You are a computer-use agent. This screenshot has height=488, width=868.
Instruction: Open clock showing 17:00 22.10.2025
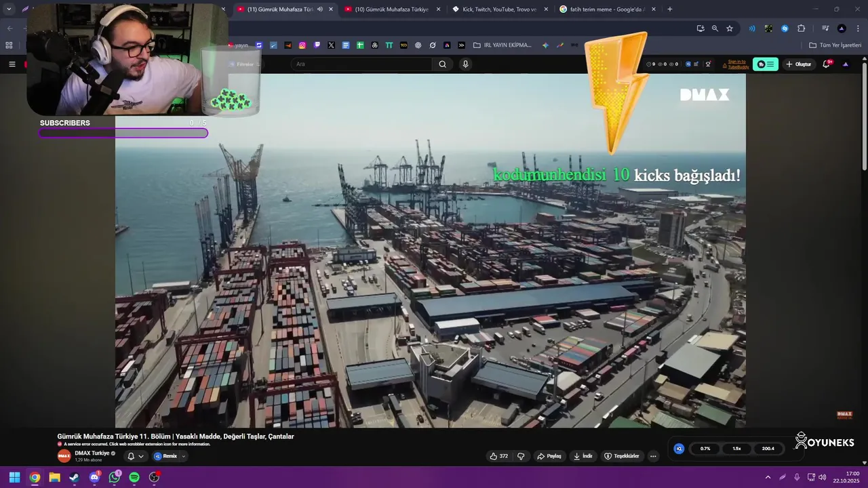pos(847,477)
